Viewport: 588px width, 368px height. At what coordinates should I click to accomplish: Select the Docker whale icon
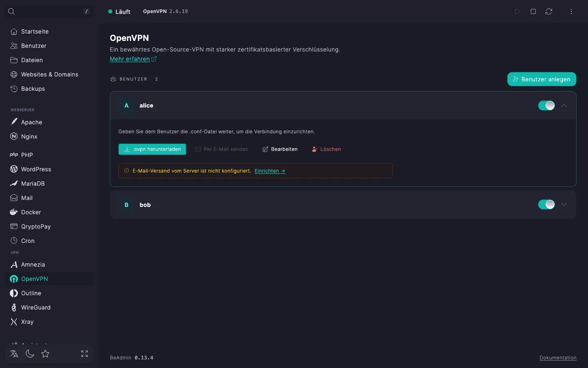(14, 212)
